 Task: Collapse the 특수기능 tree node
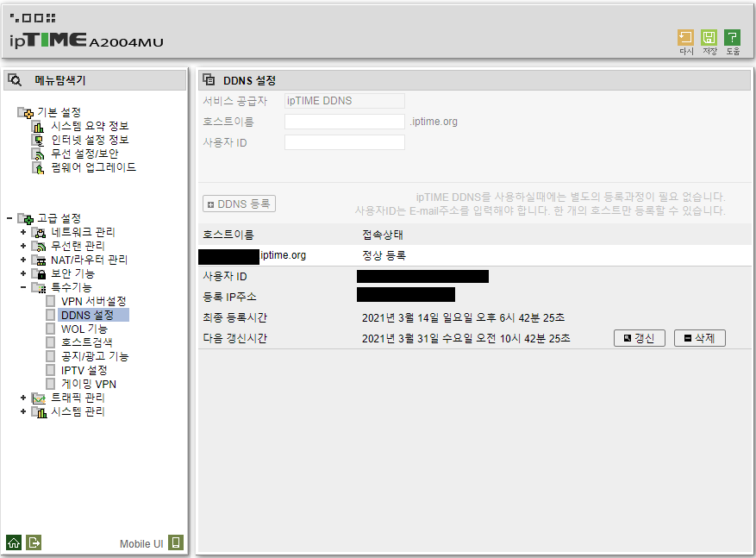23,287
